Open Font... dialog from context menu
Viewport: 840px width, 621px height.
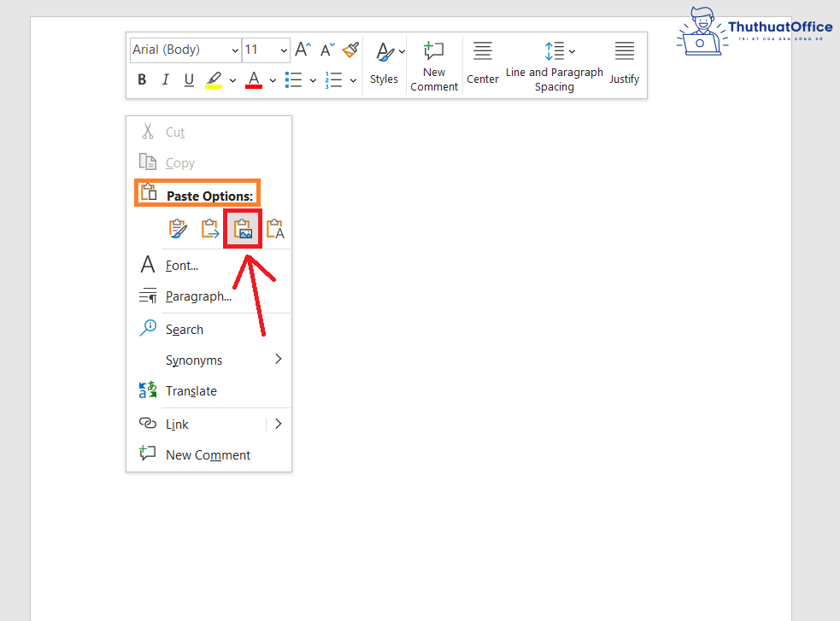coord(209,266)
